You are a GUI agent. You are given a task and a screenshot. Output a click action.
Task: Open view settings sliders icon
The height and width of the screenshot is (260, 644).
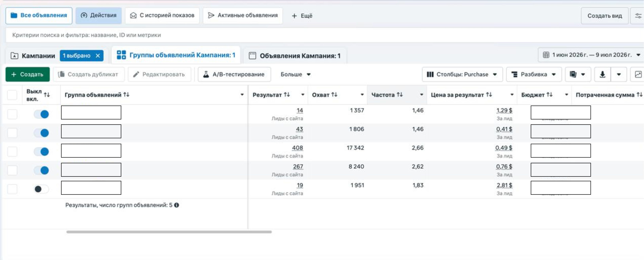[x=638, y=16]
